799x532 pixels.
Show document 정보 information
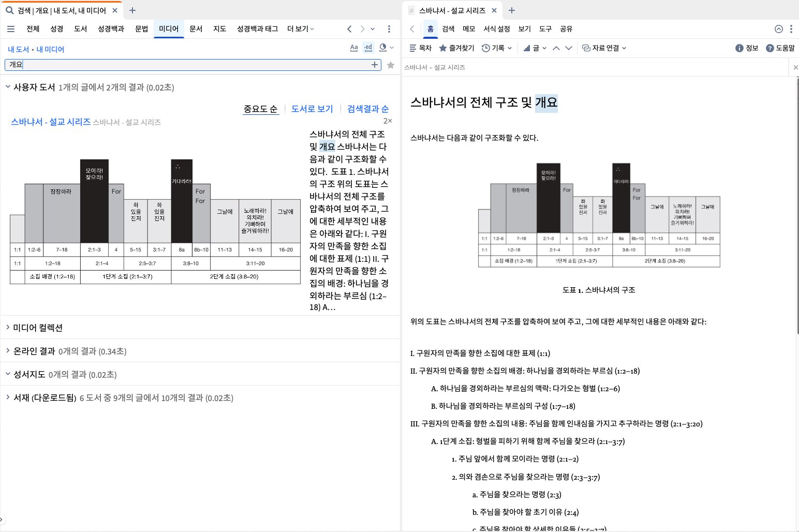click(747, 48)
